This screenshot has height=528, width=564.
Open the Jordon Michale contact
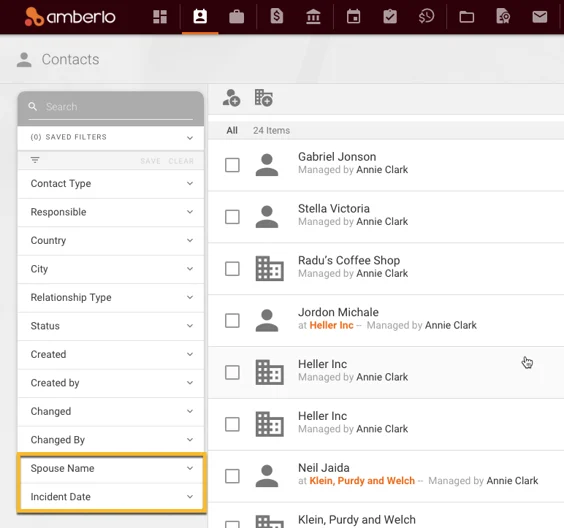[338, 312]
